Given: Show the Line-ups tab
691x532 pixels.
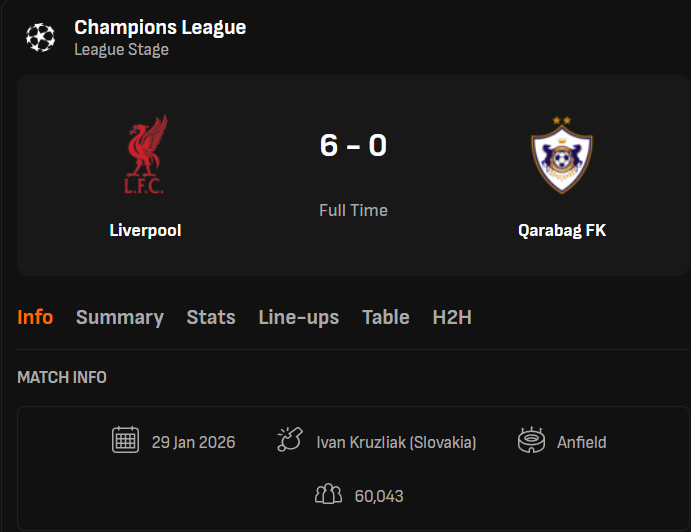Looking at the screenshot, I should [x=298, y=317].
